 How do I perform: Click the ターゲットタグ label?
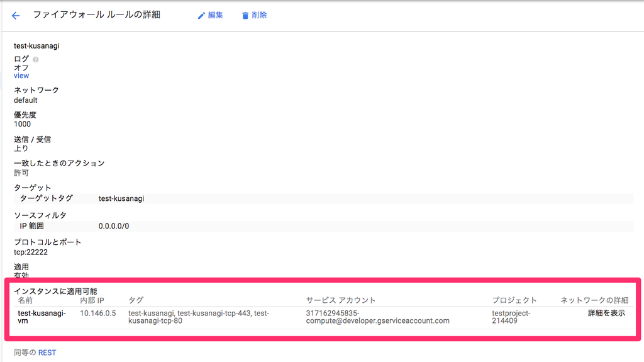coord(47,198)
